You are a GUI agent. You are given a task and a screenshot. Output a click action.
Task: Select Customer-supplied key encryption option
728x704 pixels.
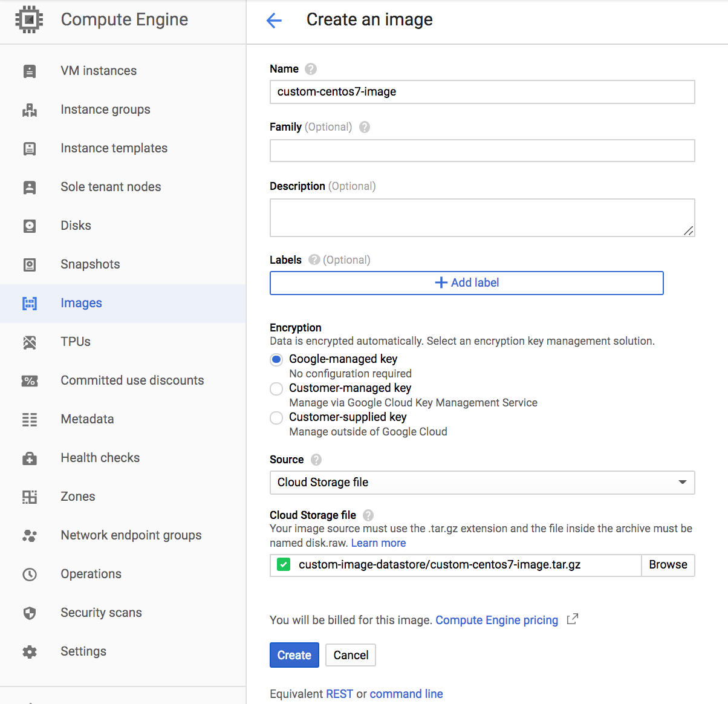pos(276,418)
